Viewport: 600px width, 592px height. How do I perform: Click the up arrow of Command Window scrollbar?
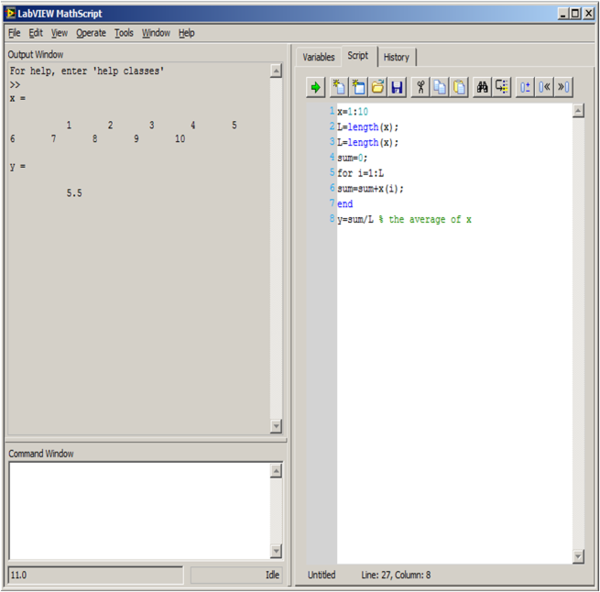coord(276,471)
